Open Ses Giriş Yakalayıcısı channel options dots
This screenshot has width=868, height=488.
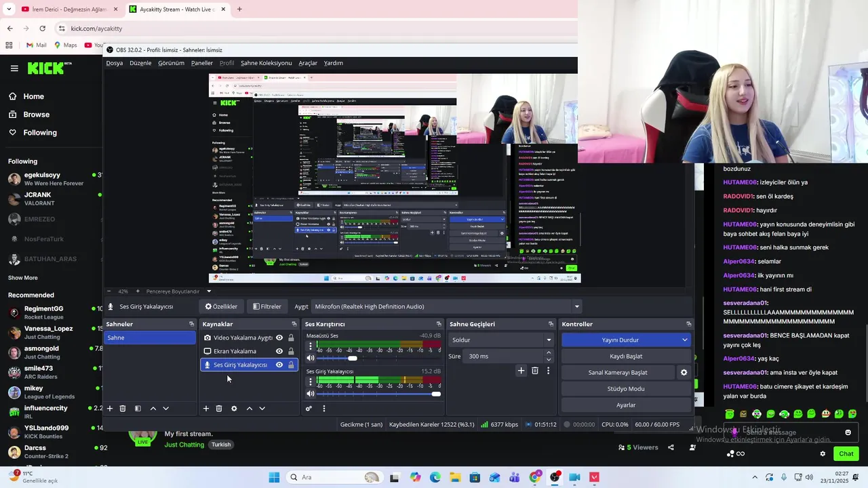pyautogui.click(x=311, y=382)
